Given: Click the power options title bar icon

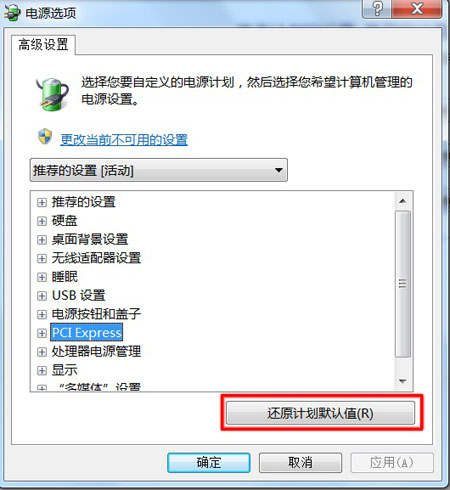Looking at the screenshot, I should coord(13,13).
